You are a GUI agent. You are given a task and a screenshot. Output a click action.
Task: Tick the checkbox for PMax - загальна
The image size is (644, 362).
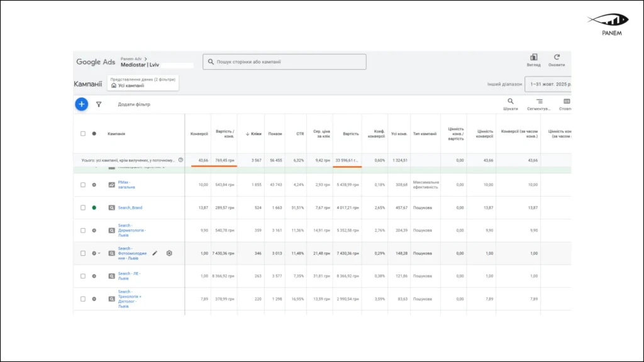pos(83,185)
